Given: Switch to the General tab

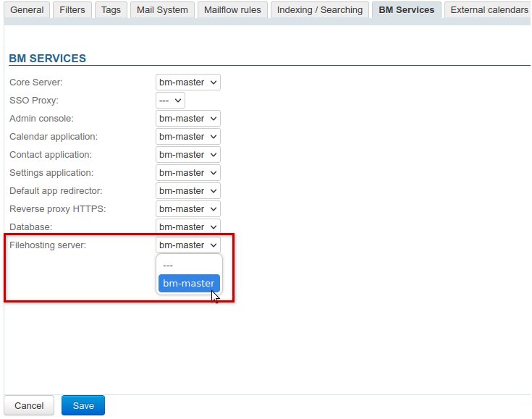Looking at the screenshot, I should (27, 10).
